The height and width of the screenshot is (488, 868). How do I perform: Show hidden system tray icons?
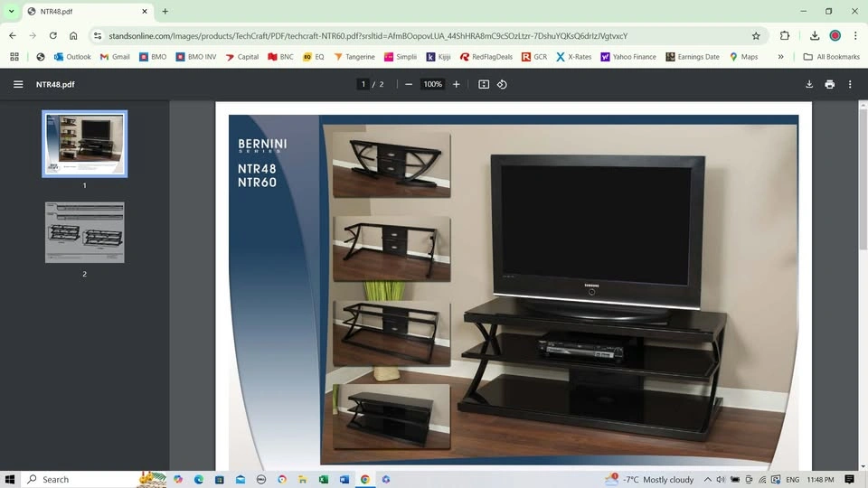(707, 479)
